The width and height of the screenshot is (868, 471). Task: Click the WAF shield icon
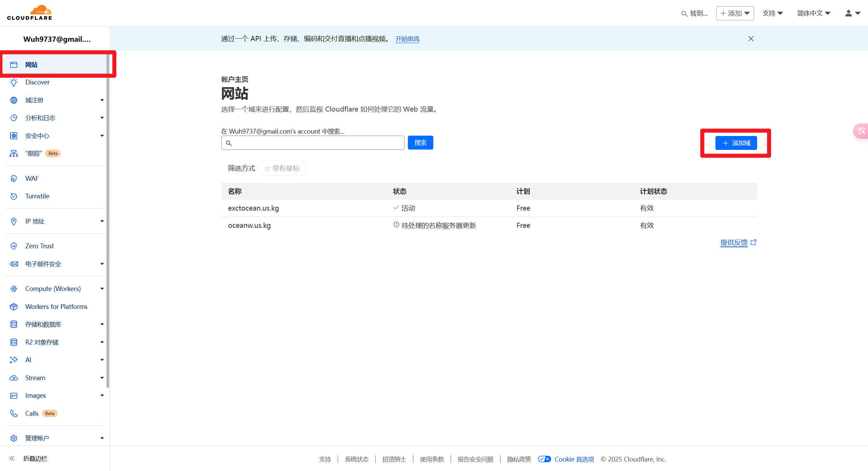click(14, 178)
